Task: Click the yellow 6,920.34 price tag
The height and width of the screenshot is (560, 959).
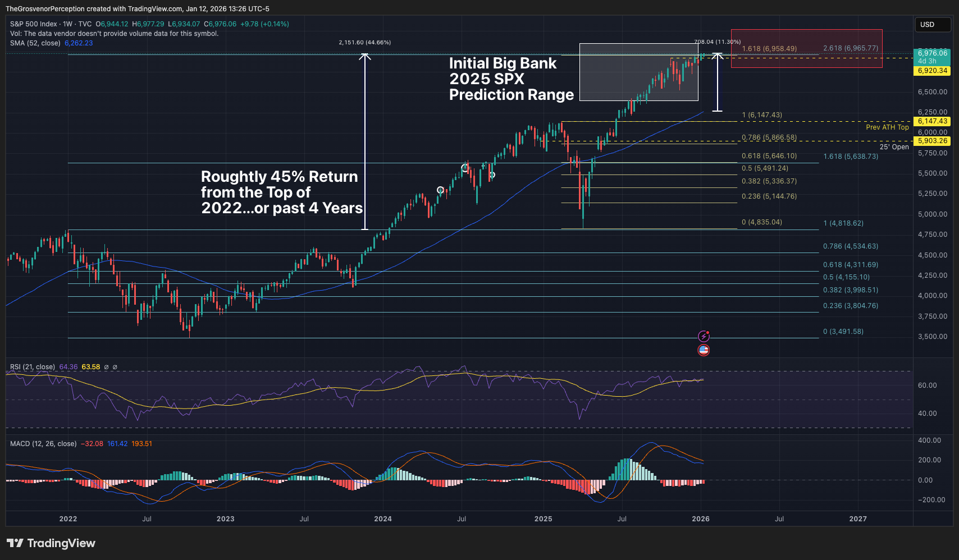Action: tap(932, 71)
